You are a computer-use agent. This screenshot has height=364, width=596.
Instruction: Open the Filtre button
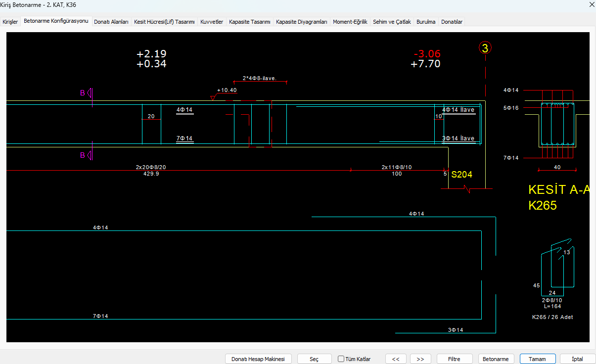point(454,359)
